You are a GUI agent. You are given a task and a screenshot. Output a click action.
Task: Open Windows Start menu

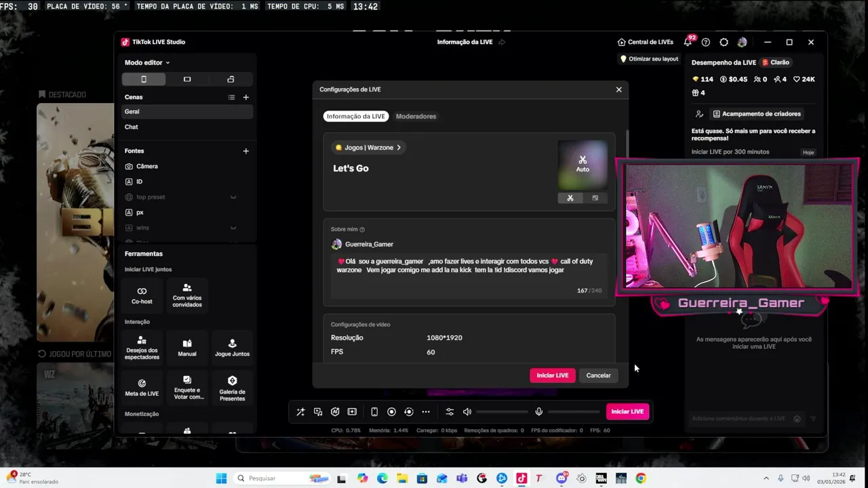pos(221,479)
